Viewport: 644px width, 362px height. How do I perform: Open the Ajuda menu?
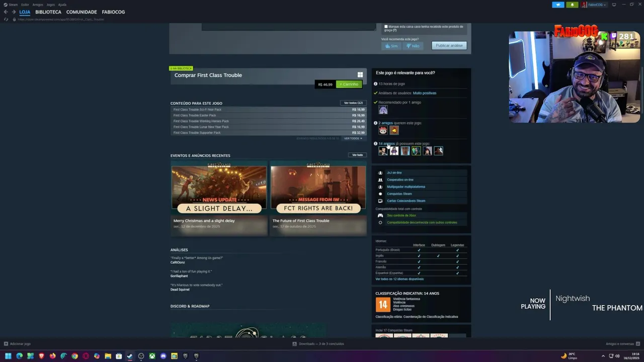[x=62, y=5]
